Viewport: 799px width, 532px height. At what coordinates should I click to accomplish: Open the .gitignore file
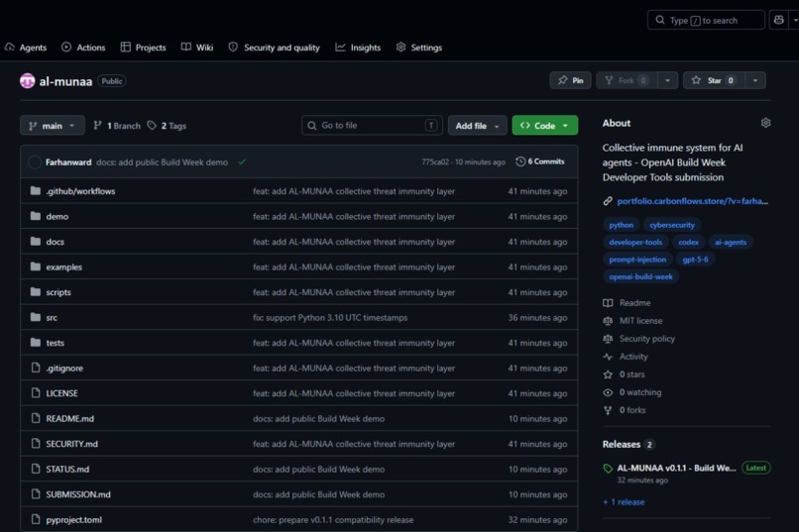(64, 369)
